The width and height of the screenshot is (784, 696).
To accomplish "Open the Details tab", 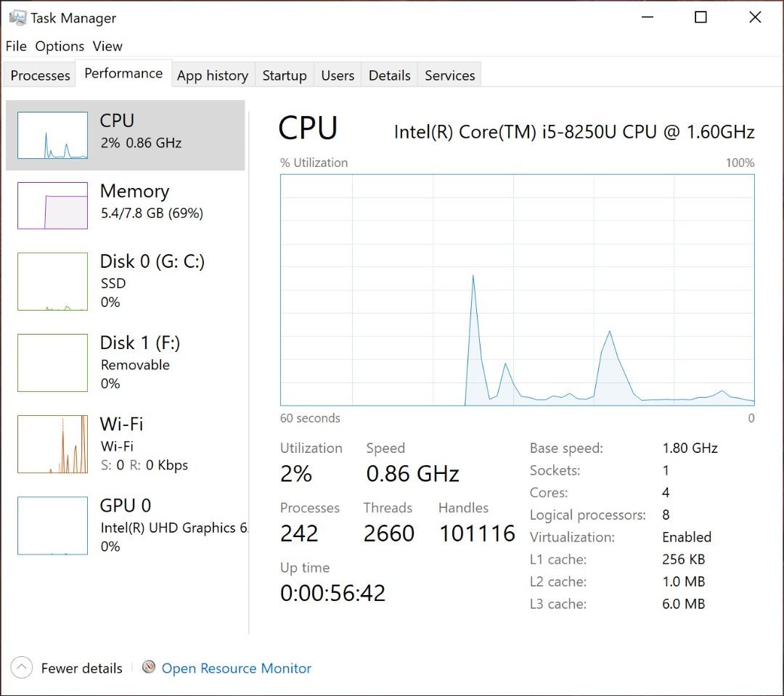I will click(x=389, y=75).
